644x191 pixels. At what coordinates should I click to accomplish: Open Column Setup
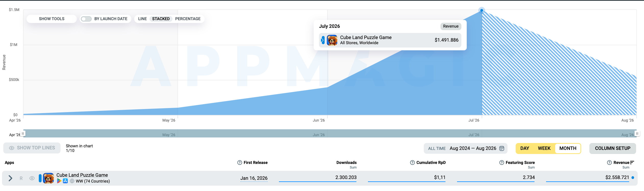click(x=613, y=148)
